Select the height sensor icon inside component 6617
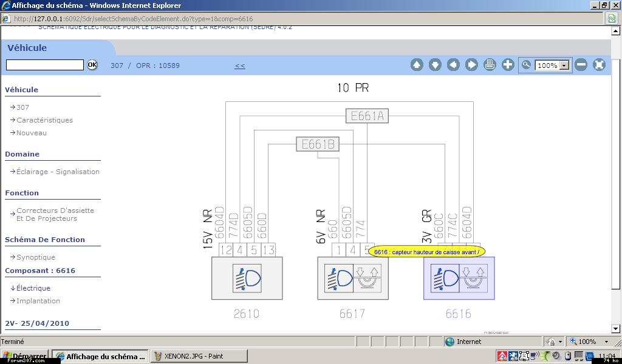622x364 pixels. click(x=367, y=278)
